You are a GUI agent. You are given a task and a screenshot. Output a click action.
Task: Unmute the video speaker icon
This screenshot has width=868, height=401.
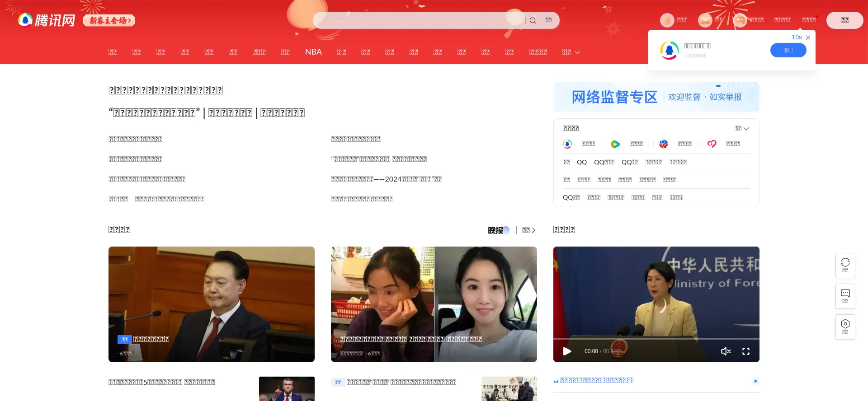pyautogui.click(x=726, y=351)
